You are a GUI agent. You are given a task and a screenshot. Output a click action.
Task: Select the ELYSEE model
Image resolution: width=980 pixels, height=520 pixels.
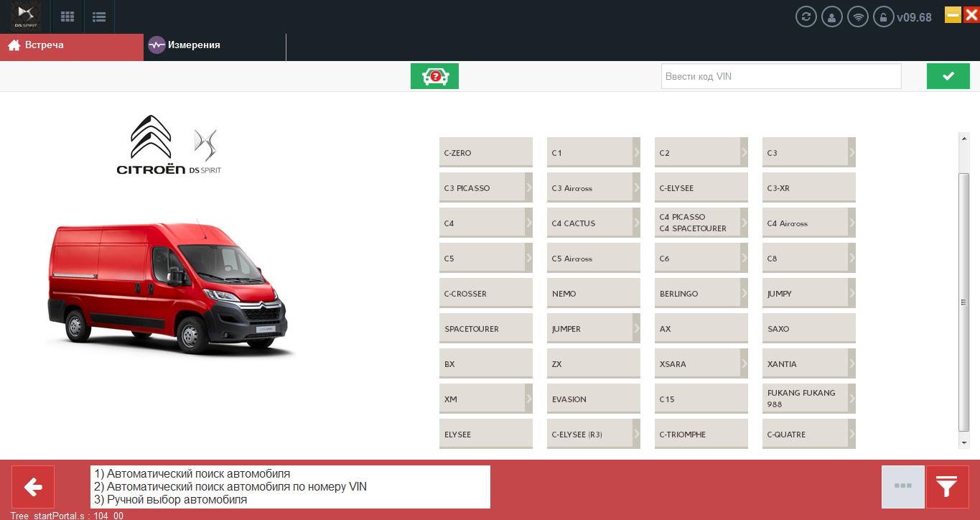click(x=486, y=434)
